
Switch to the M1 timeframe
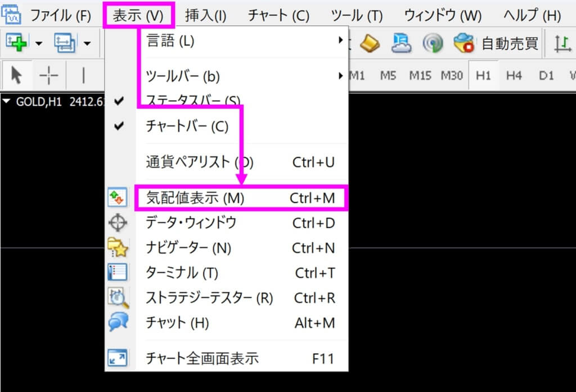click(356, 76)
